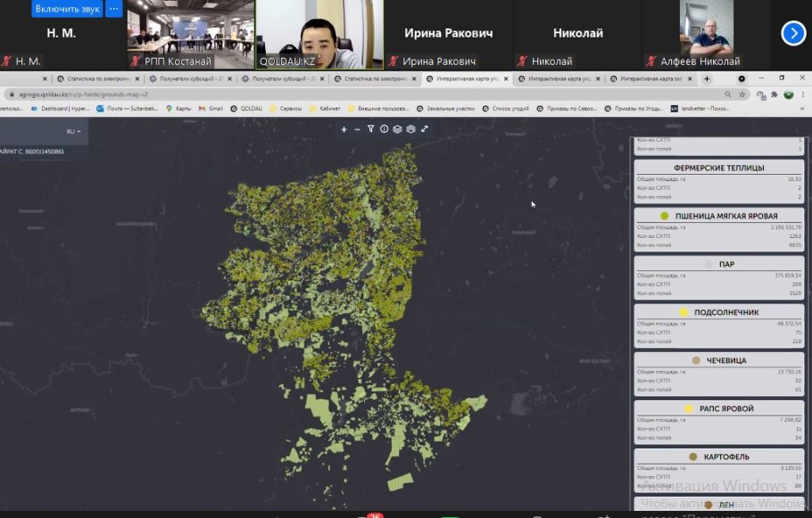Open the Список угодий bookmark
The image size is (812, 518).
point(506,109)
